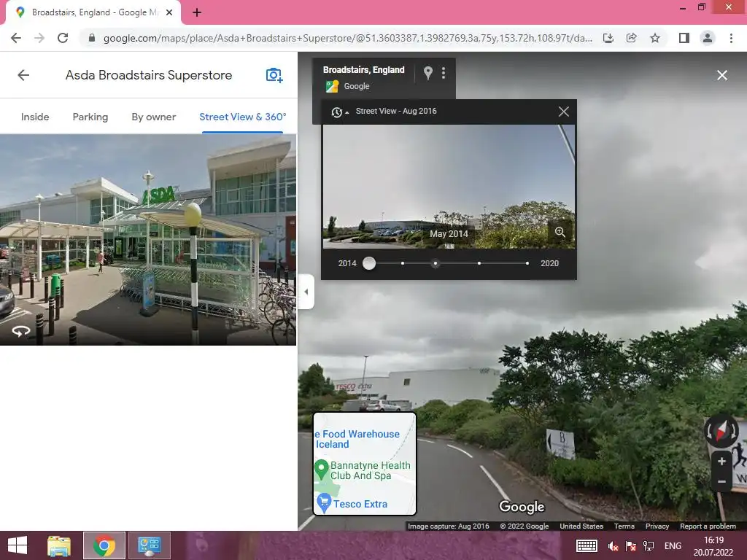This screenshot has width=747, height=560.
Task: Add a photo with camera-plus icon
Action: [x=274, y=75]
